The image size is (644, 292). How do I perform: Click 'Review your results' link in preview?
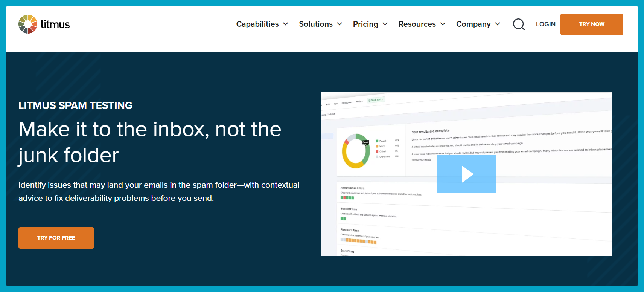[421, 160]
